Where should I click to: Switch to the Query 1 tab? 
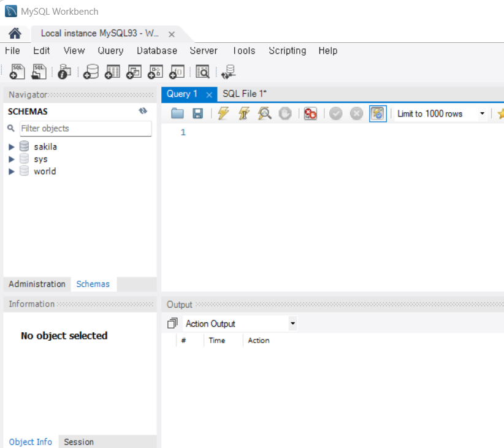point(182,94)
